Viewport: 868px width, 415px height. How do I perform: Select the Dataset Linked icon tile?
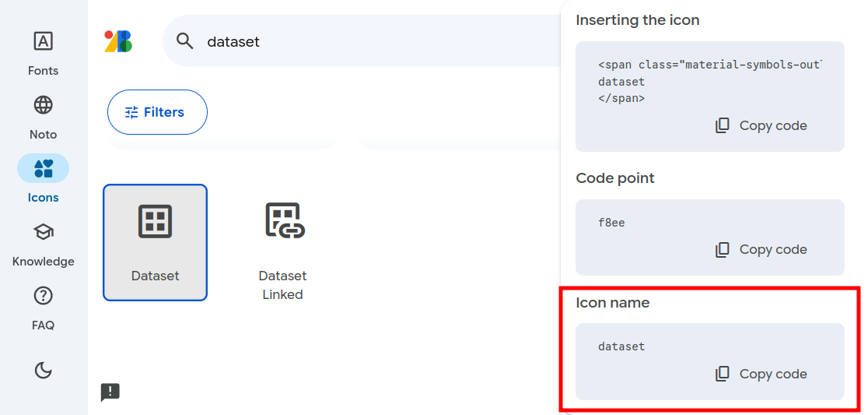pyautogui.click(x=282, y=242)
